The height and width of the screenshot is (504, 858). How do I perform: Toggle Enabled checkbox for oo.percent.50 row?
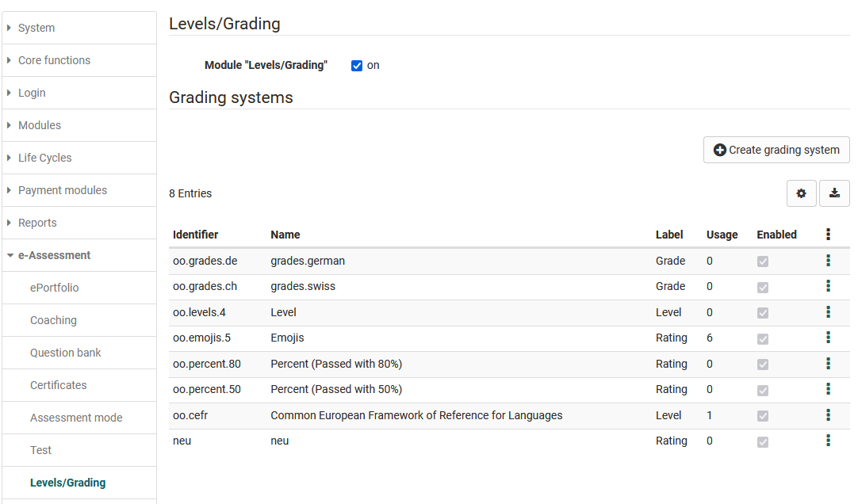point(763,390)
